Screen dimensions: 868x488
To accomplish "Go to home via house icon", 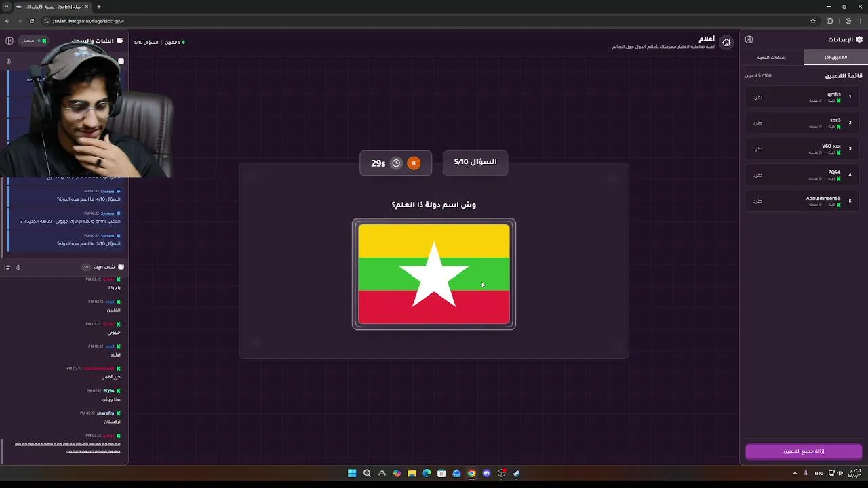I will click(726, 43).
